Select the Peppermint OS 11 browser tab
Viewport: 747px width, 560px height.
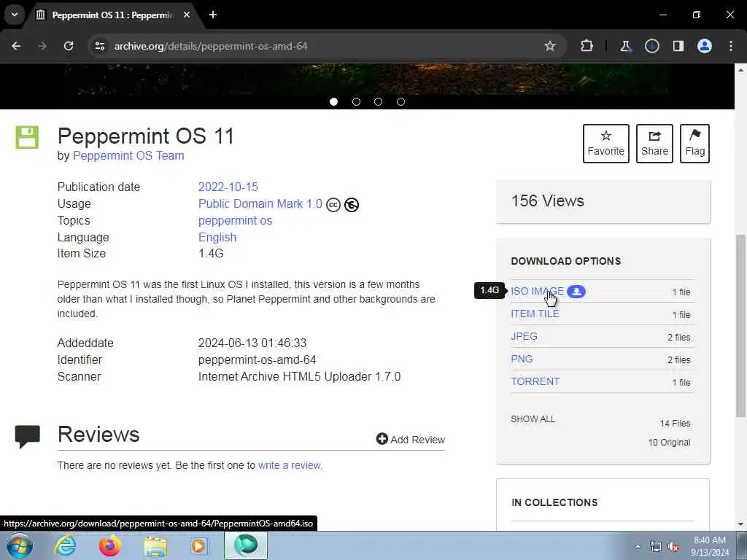[112, 15]
